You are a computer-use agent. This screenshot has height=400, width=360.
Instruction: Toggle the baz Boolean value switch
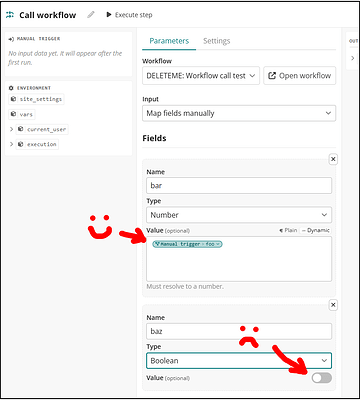322,378
